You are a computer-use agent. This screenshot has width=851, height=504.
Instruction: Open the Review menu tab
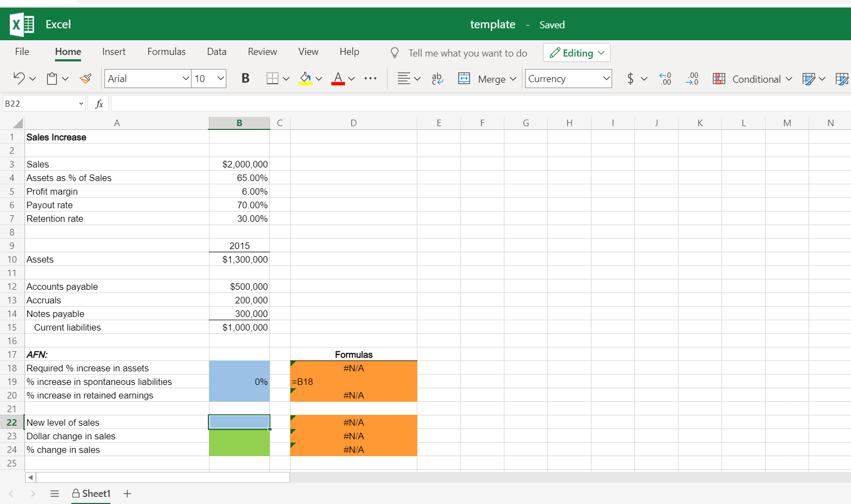click(x=262, y=52)
